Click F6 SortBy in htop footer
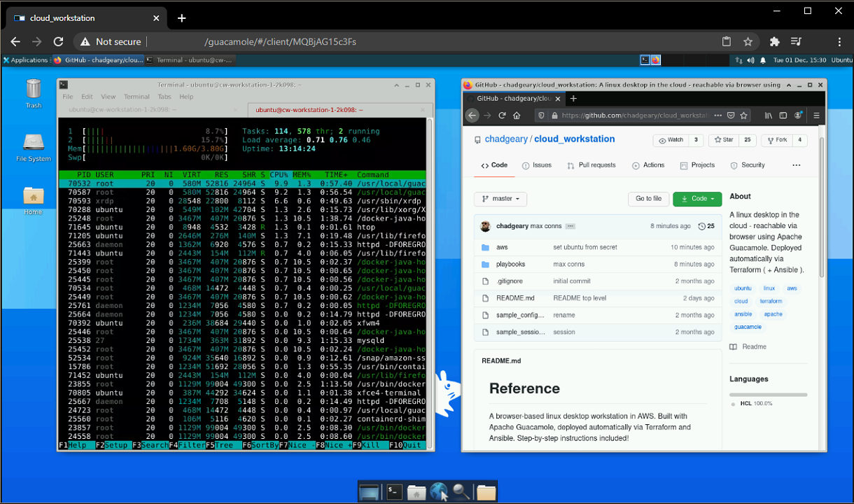 [260, 445]
